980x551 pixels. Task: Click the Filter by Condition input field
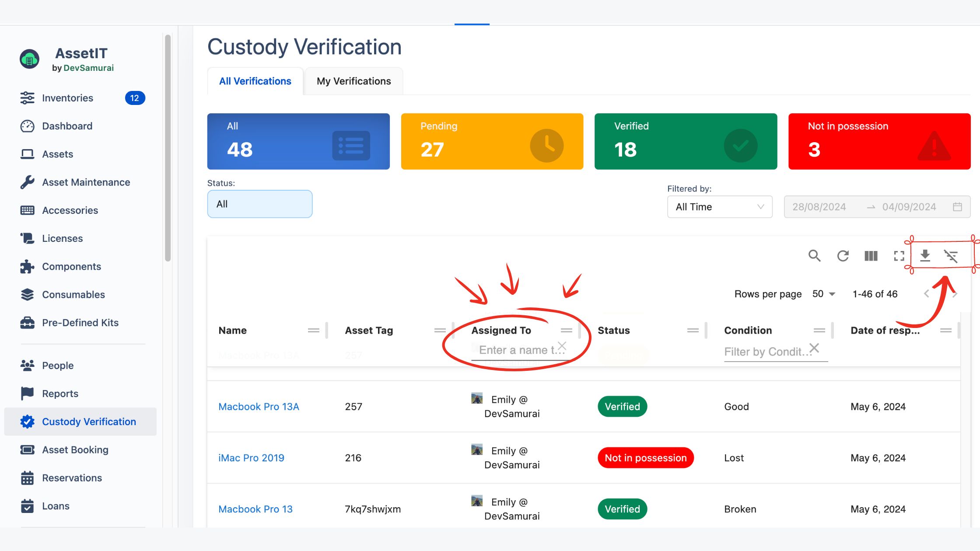[x=766, y=352]
